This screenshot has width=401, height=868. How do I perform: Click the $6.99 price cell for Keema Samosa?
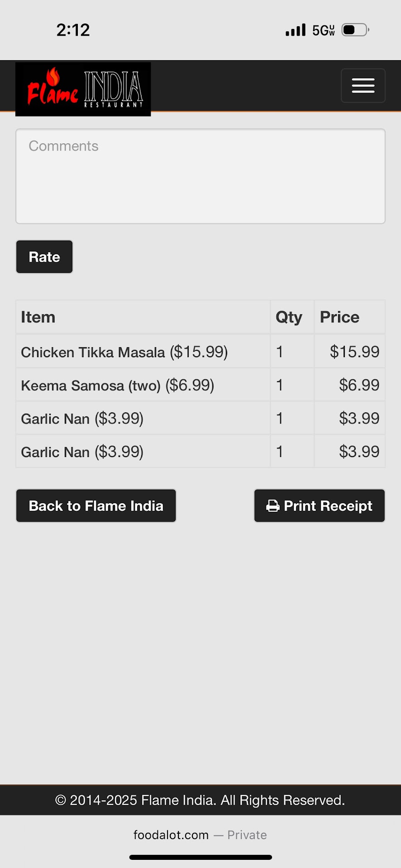[359, 385]
